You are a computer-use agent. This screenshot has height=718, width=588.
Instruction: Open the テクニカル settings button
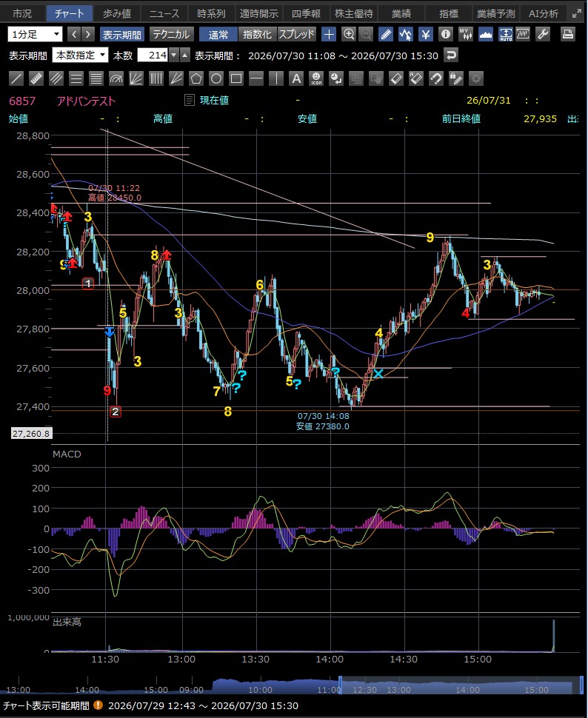pos(171,34)
